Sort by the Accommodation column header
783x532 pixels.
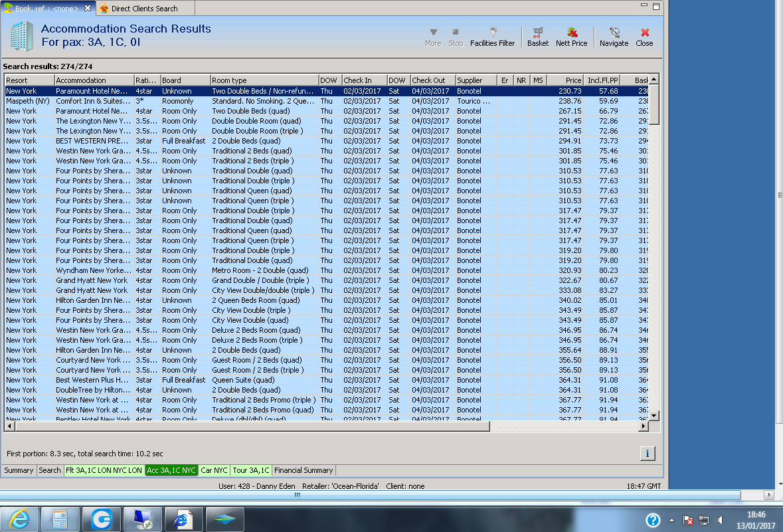pyautogui.click(x=93, y=80)
